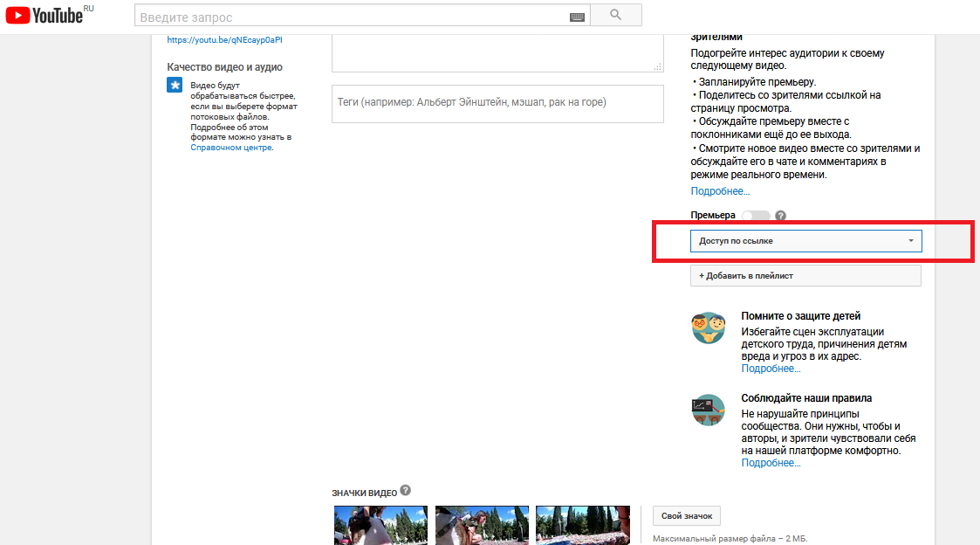Click the Добавить в плейлист button
Screen dimensions: 980x545
[805, 276]
